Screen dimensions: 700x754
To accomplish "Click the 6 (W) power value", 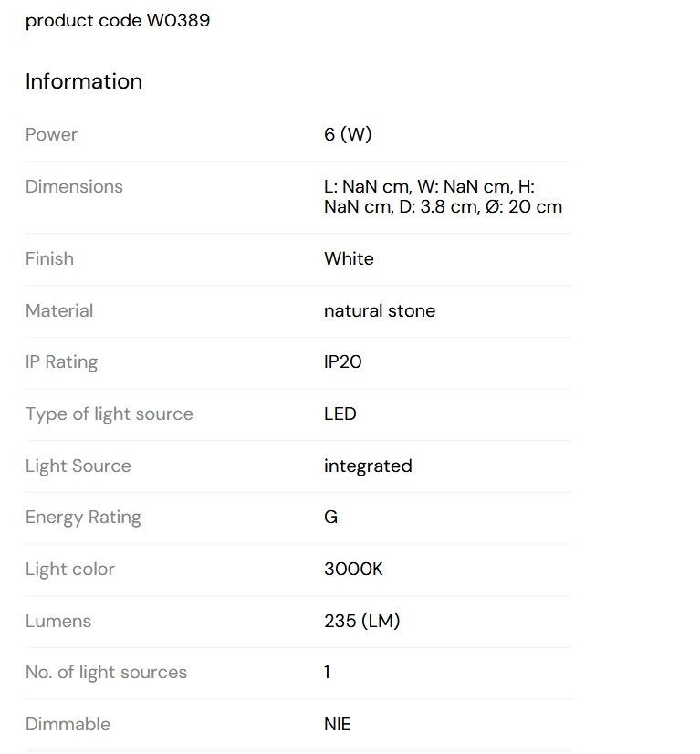I will click(x=348, y=135).
